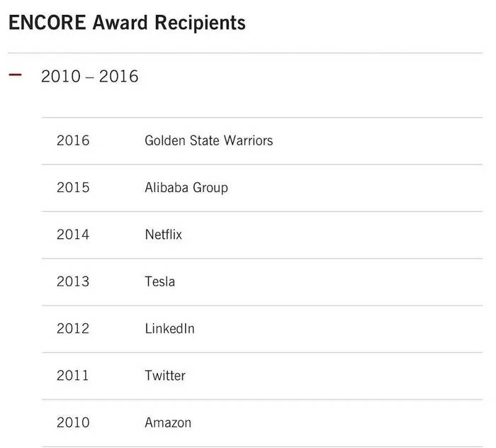Image resolution: width=496 pixels, height=448 pixels.
Task: Select the ENCORE Award Recipients heading
Action: point(127,23)
